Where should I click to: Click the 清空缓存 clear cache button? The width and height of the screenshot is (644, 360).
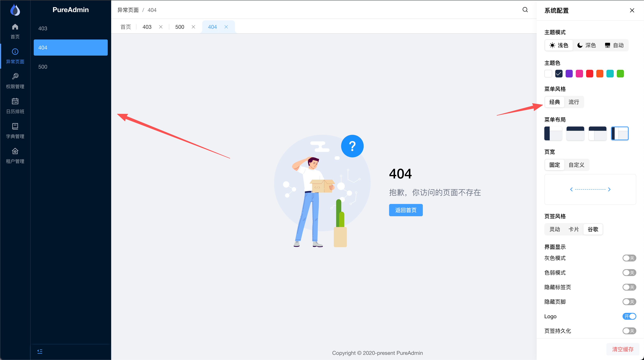623,349
